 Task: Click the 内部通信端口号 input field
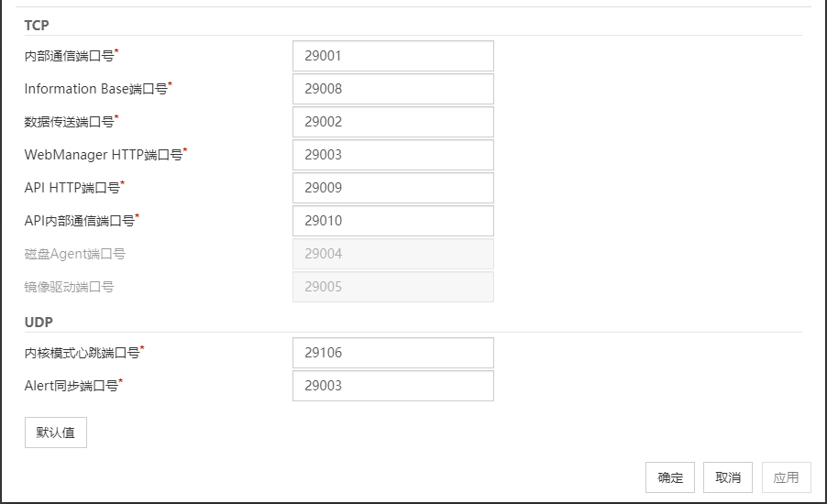point(392,56)
